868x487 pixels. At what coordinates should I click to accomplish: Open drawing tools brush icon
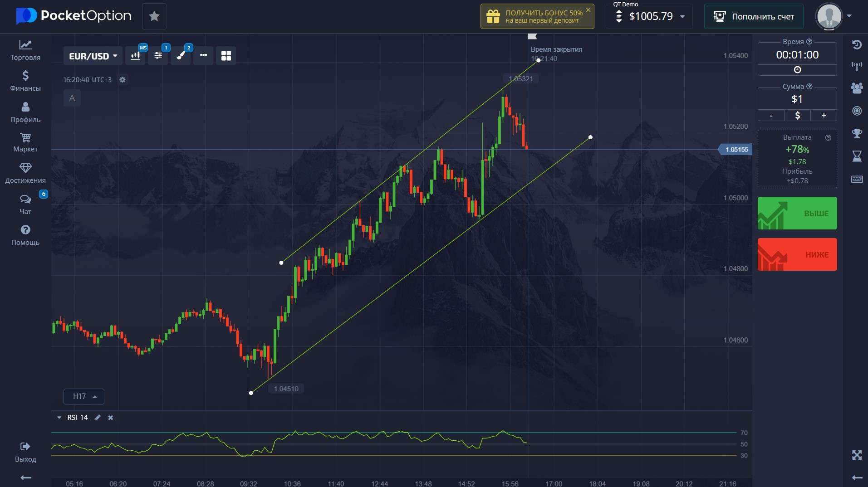tap(181, 56)
